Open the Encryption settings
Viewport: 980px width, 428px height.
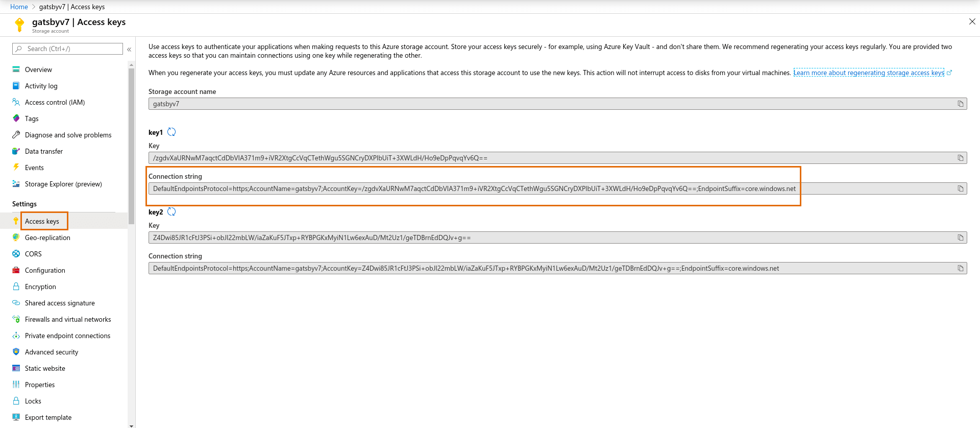click(40, 287)
